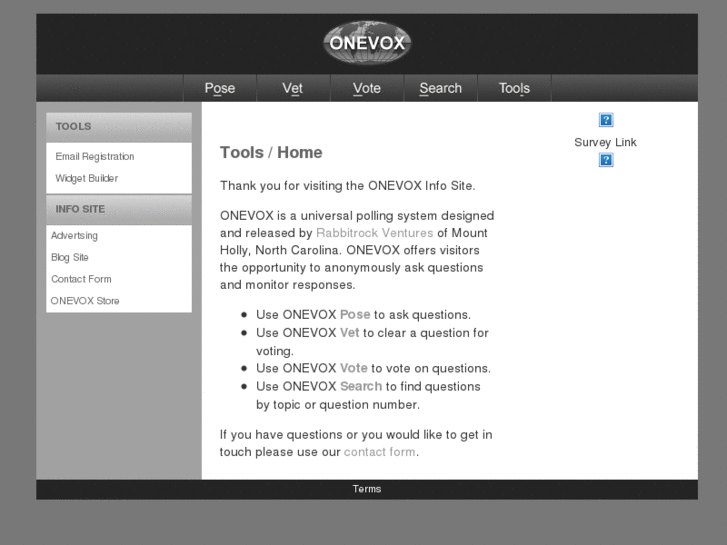Viewport: 727px width, 545px height.
Task: Open the Vet navigation tab
Action: coord(293,88)
